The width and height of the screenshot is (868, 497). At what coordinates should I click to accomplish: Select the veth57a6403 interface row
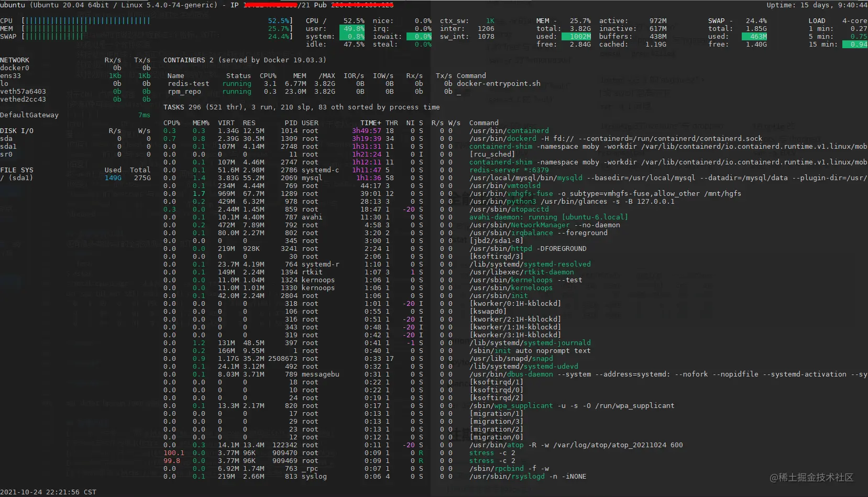75,92
